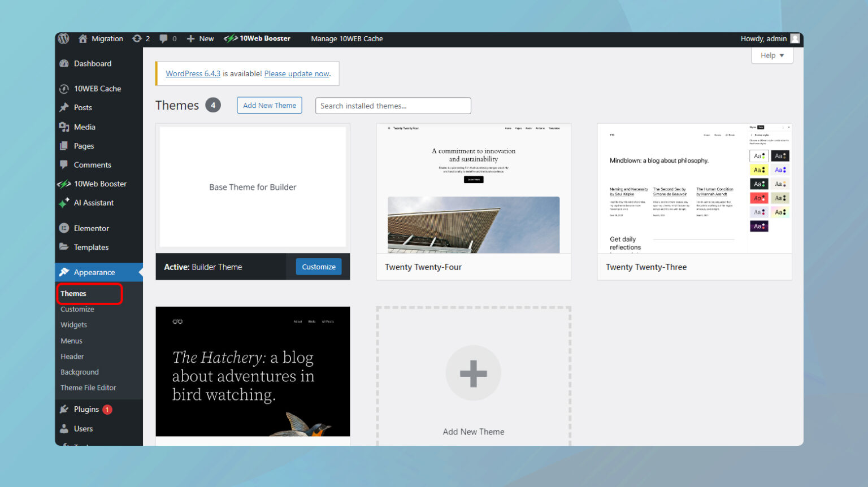The width and height of the screenshot is (868, 487).
Task: Click the 10Web Booster sidebar icon
Action: (x=64, y=184)
